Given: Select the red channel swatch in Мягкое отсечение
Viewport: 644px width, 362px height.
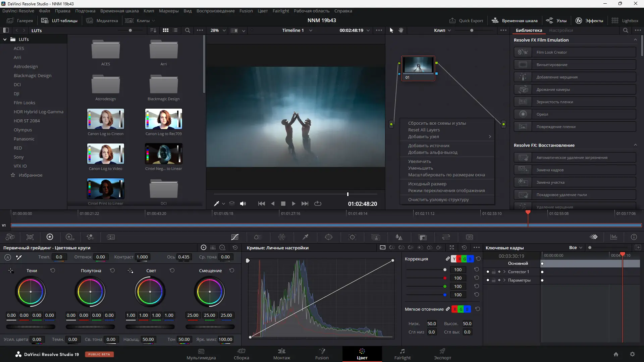Looking at the screenshot, I should point(455,309).
